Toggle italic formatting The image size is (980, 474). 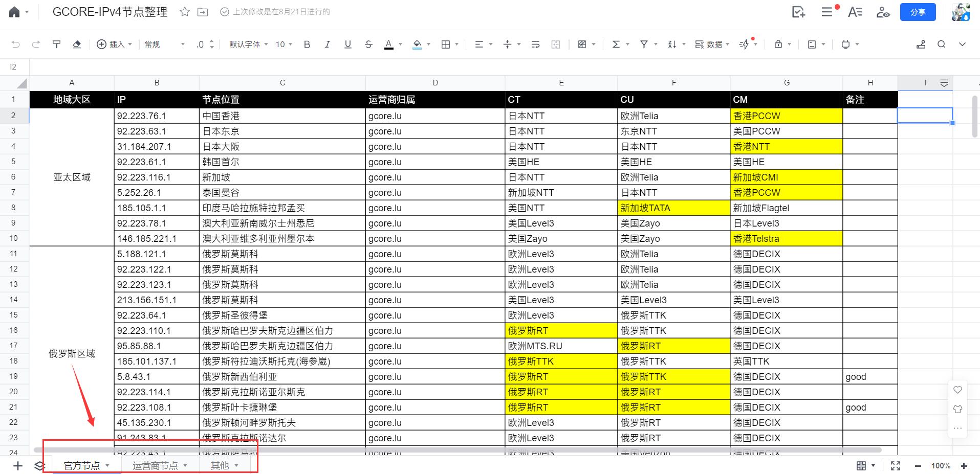[x=328, y=44]
